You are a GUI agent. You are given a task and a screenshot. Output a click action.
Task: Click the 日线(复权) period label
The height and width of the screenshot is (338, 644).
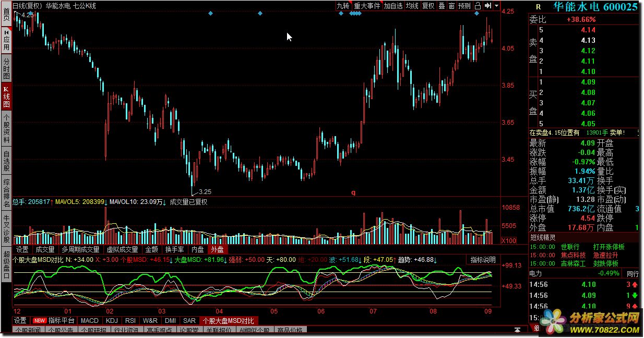click(27, 6)
